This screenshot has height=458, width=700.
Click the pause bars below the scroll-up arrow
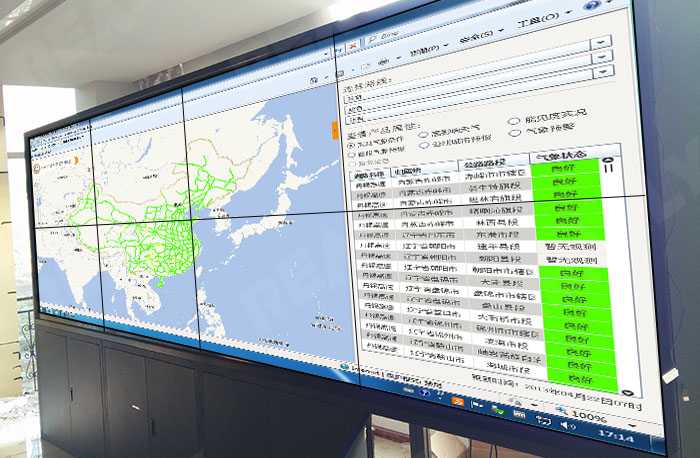tap(608, 168)
